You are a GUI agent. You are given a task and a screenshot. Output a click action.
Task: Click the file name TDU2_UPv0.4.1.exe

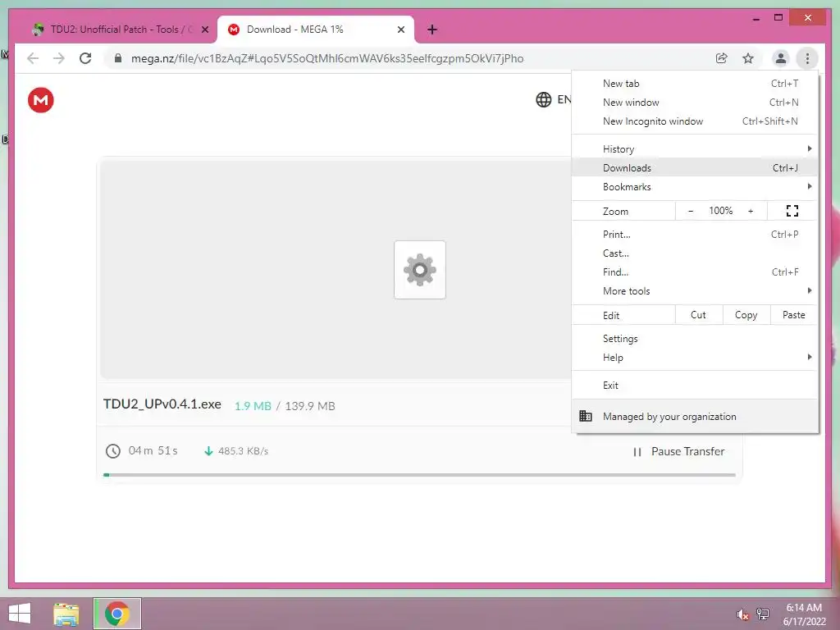(162, 404)
